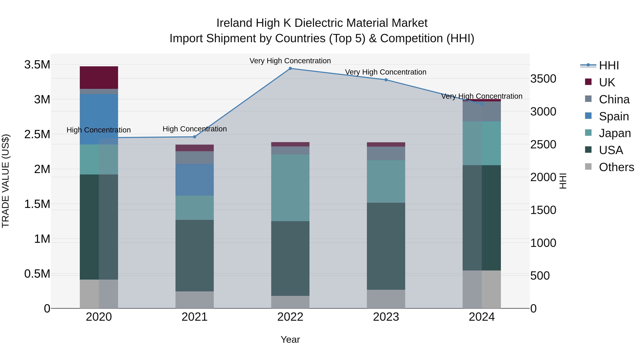Click the 2021 UK bar segment
This screenshot has width=644, height=362.
click(194, 148)
